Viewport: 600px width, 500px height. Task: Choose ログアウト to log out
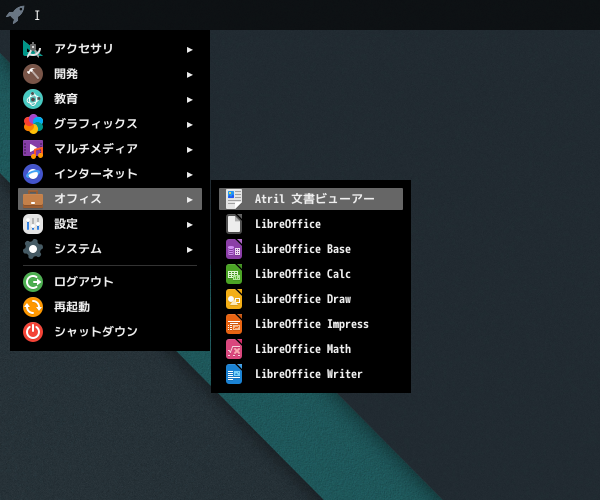110,282
